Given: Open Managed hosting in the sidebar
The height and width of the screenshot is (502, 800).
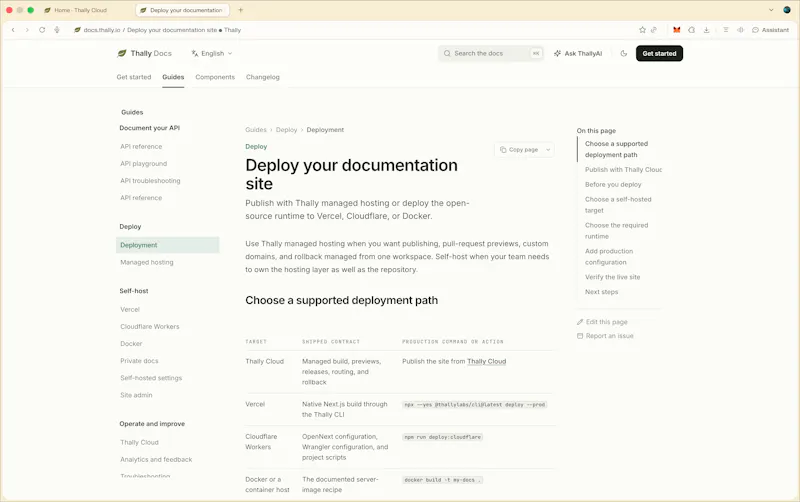Looking at the screenshot, I should click(x=146, y=262).
